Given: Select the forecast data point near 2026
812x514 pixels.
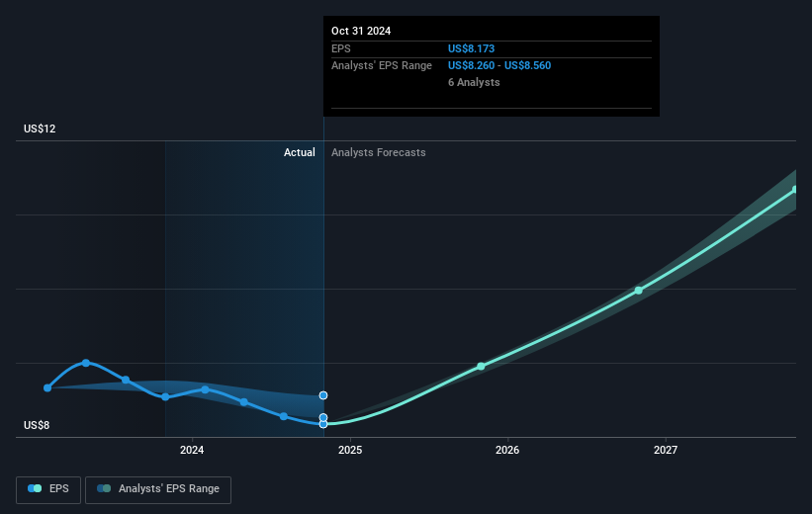Looking at the screenshot, I should click(x=481, y=366).
